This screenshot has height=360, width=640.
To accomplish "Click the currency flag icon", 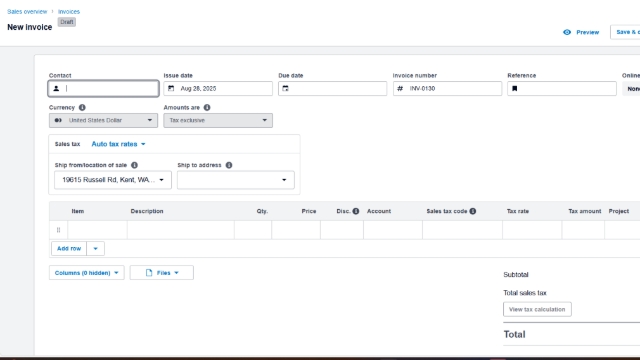I will (x=58, y=120).
